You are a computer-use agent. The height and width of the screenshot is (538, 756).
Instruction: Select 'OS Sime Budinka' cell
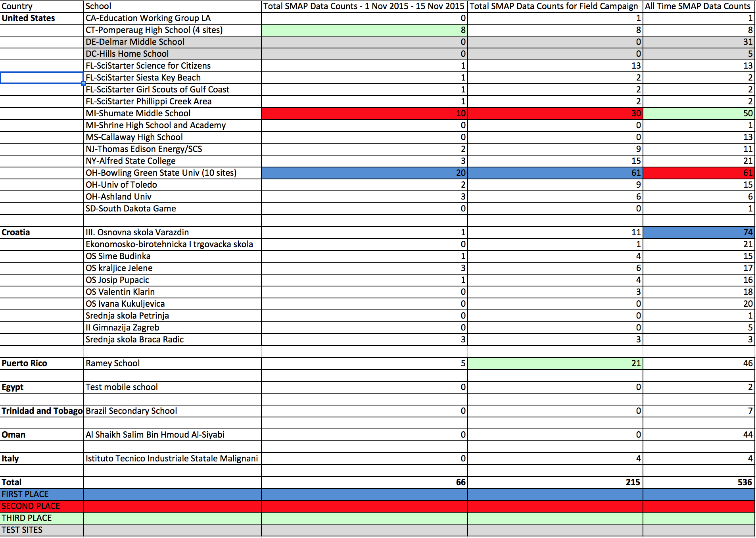(173, 256)
